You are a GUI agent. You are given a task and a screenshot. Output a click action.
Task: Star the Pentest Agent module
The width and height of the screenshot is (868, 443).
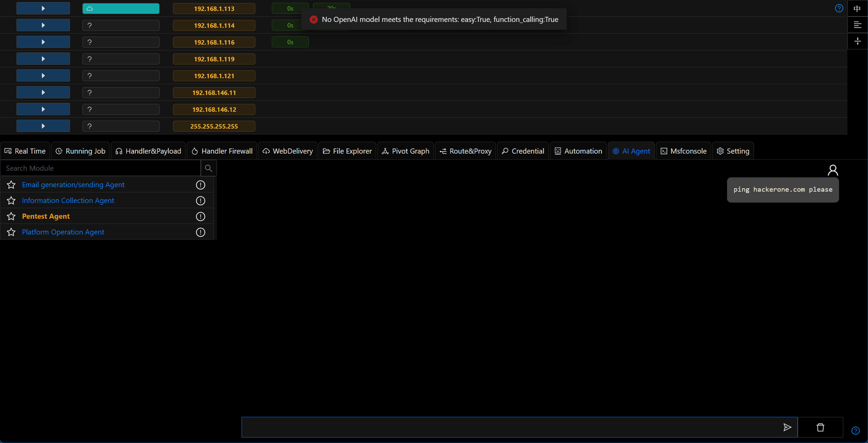pos(11,216)
